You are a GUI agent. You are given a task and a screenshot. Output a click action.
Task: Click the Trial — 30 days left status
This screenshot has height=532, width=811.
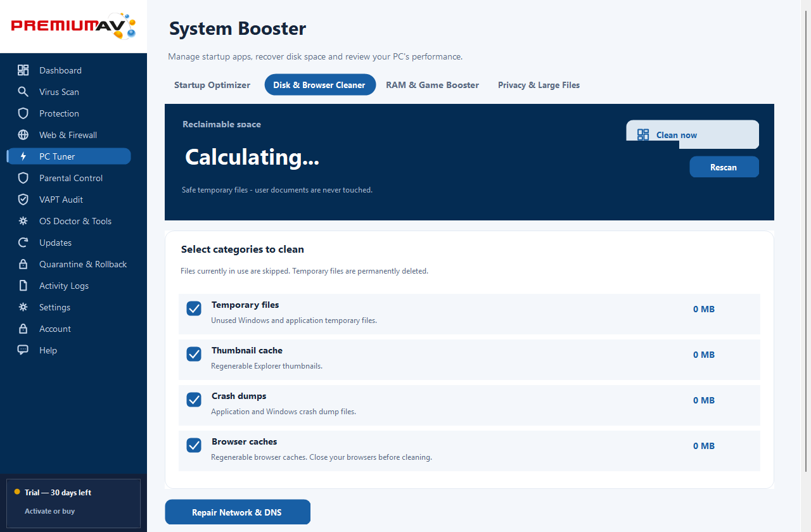pyautogui.click(x=58, y=492)
